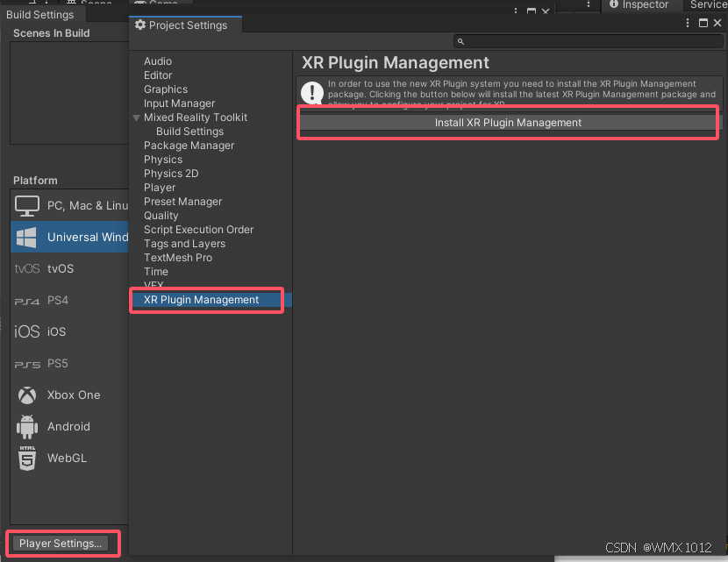Choose tvOS platform icon

[x=27, y=268]
